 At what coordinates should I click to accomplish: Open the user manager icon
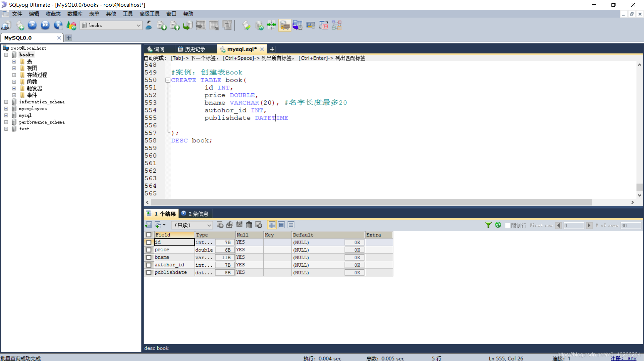click(x=149, y=25)
